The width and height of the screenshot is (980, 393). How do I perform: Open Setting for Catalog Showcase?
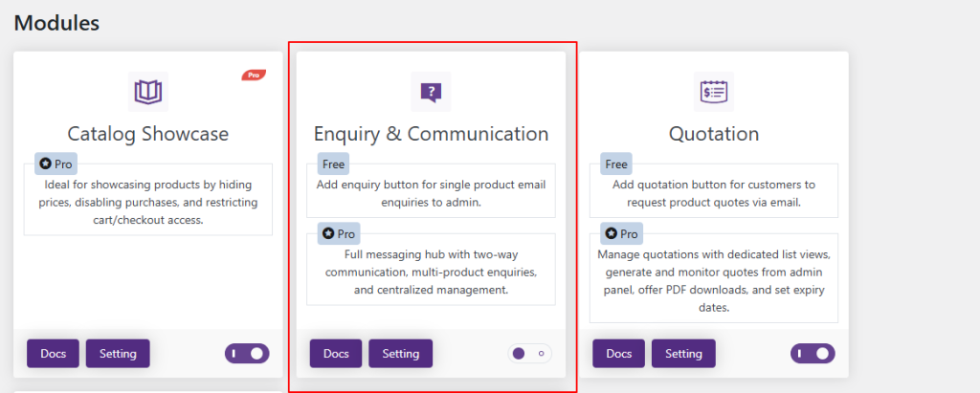118,354
